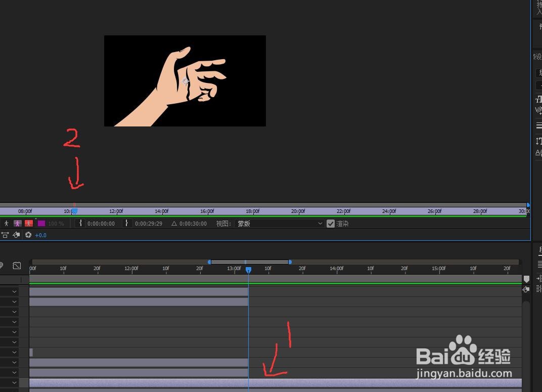Click the font size icon in right panel

pos(538,100)
